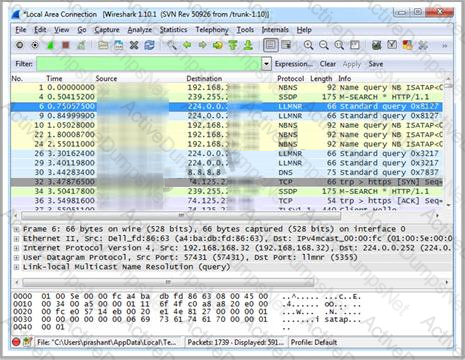
Task: Toggle auto scroll in live capture button
Action: [286, 45]
